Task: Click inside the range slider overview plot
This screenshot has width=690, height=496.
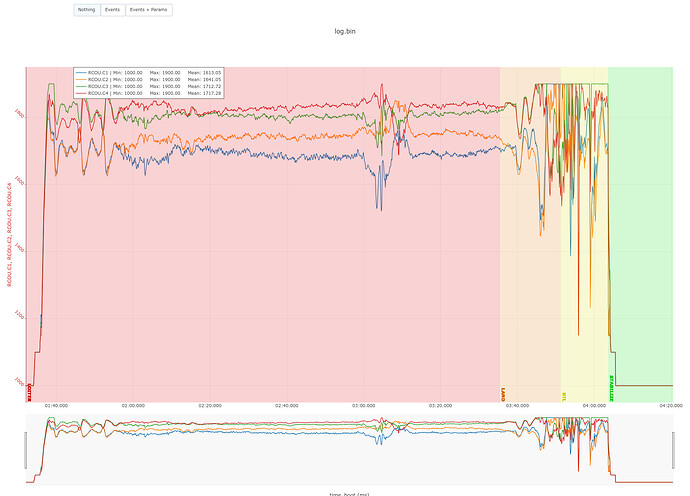Action: click(349, 450)
